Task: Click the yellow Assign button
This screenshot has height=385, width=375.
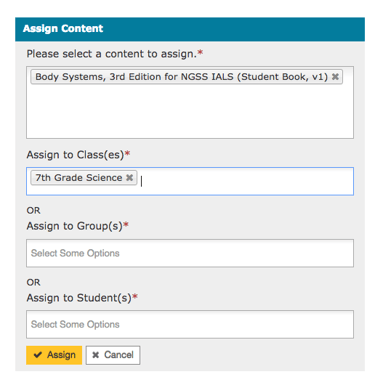Action: click(x=54, y=355)
